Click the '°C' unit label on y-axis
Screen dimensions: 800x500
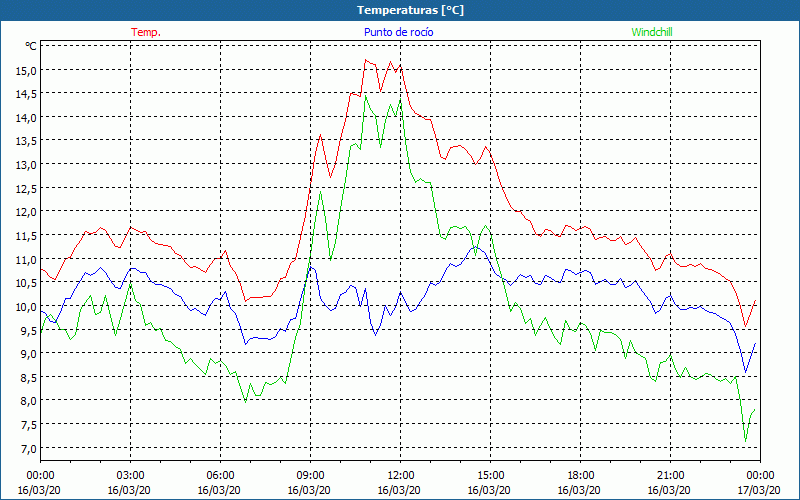(31, 46)
